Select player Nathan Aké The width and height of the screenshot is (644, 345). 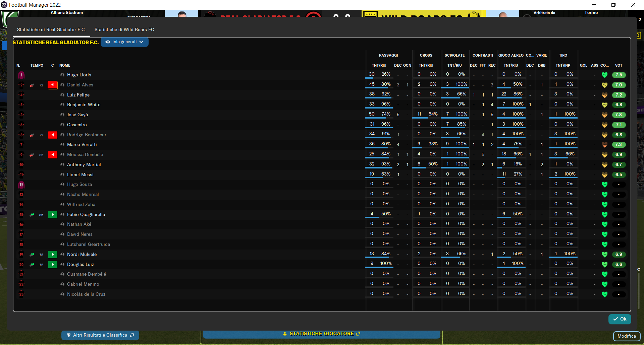(79, 224)
